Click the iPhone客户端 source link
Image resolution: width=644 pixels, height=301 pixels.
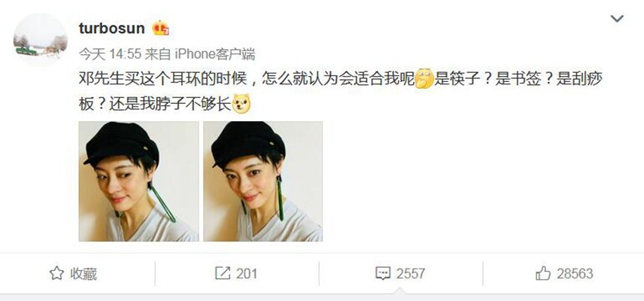pyautogui.click(x=215, y=53)
